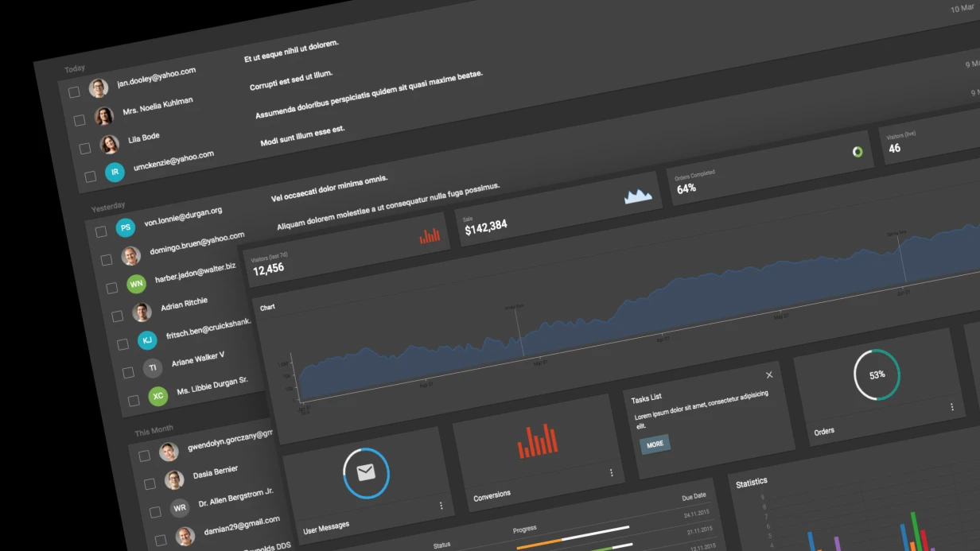Click the XC avatar of Ms. Libbie Durgan Sr.
Screen dimensions: 980x551
pyautogui.click(x=158, y=396)
